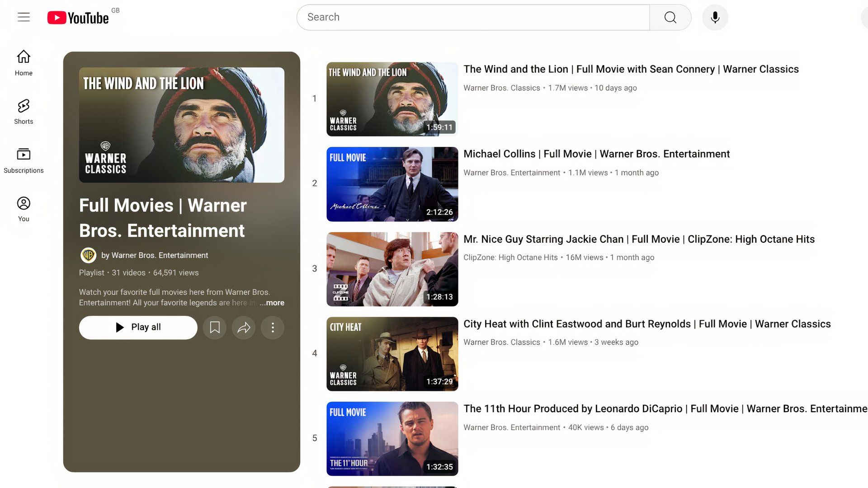
Task: Click Michael Collins Full Movie title
Action: 596,154
